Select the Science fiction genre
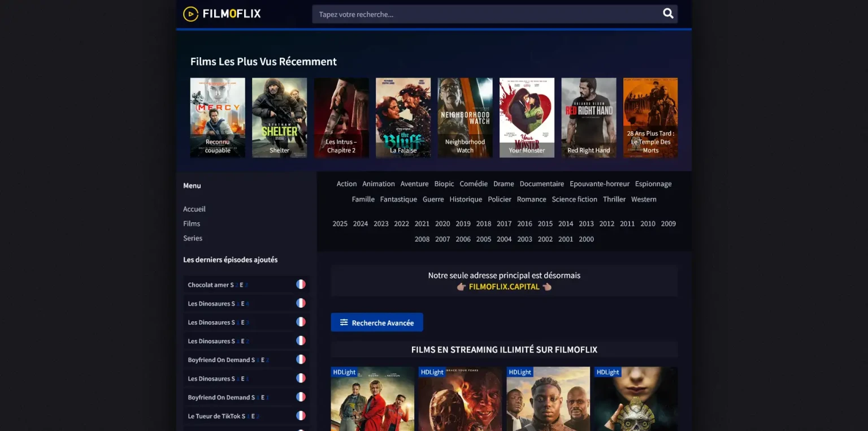868x431 pixels. [x=574, y=199]
